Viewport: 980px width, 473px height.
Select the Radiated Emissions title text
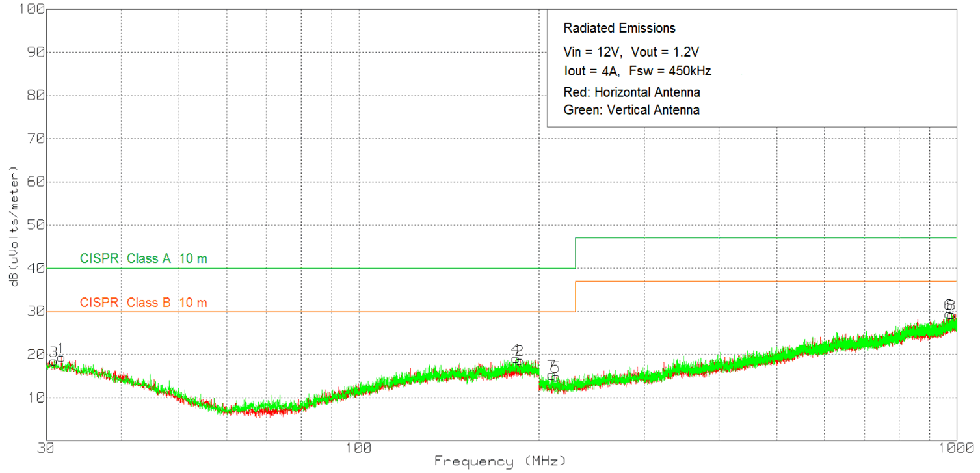619,28
